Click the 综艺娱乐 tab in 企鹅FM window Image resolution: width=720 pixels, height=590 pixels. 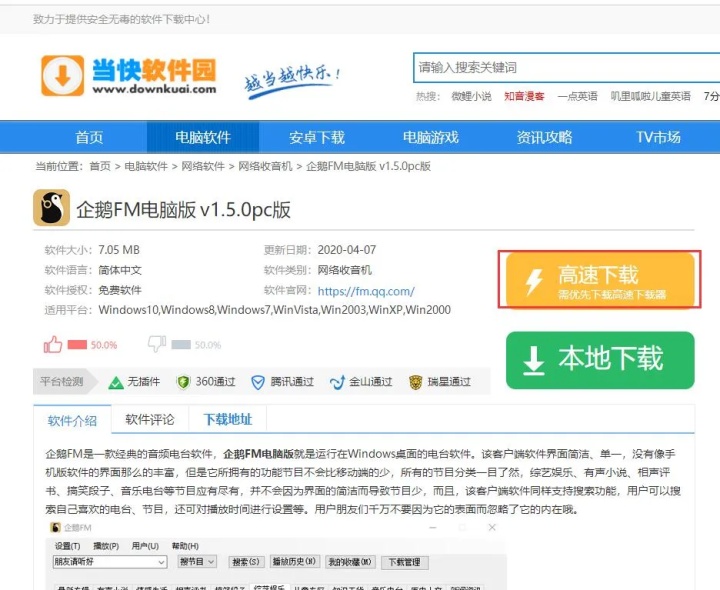pyautogui.click(x=269, y=588)
